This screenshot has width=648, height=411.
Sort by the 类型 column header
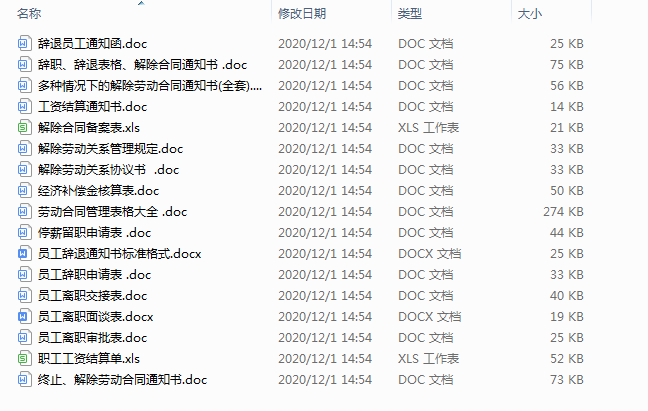click(410, 14)
